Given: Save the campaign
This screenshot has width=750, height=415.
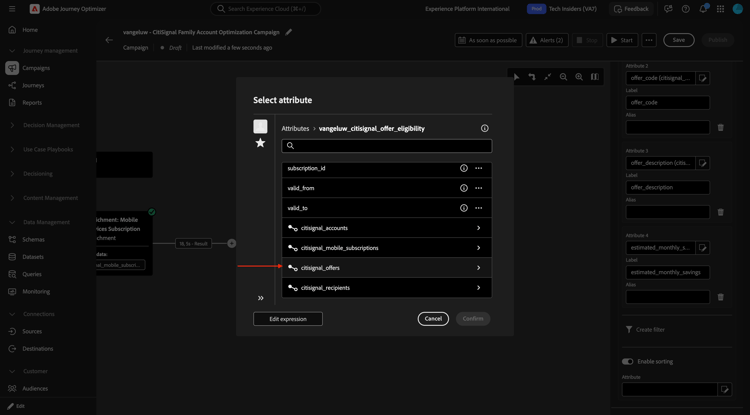Looking at the screenshot, I should [x=679, y=40].
